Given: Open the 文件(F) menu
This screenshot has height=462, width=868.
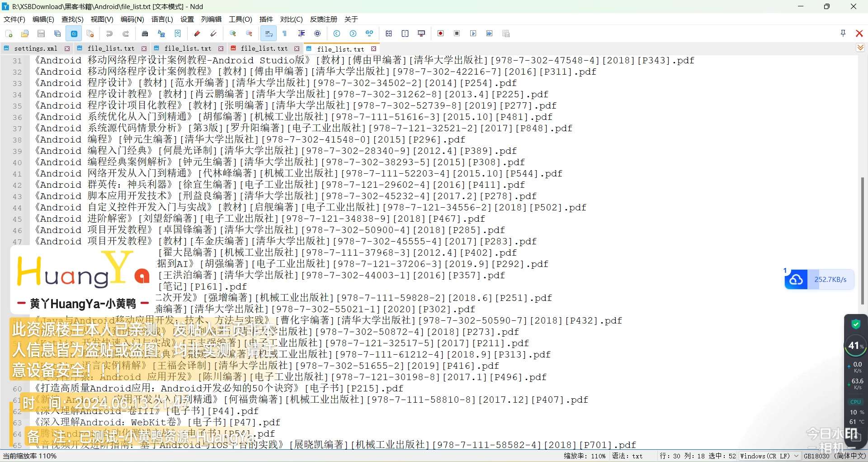Looking at the screenshot, I should pyautogui.click(x=14, y=19).
